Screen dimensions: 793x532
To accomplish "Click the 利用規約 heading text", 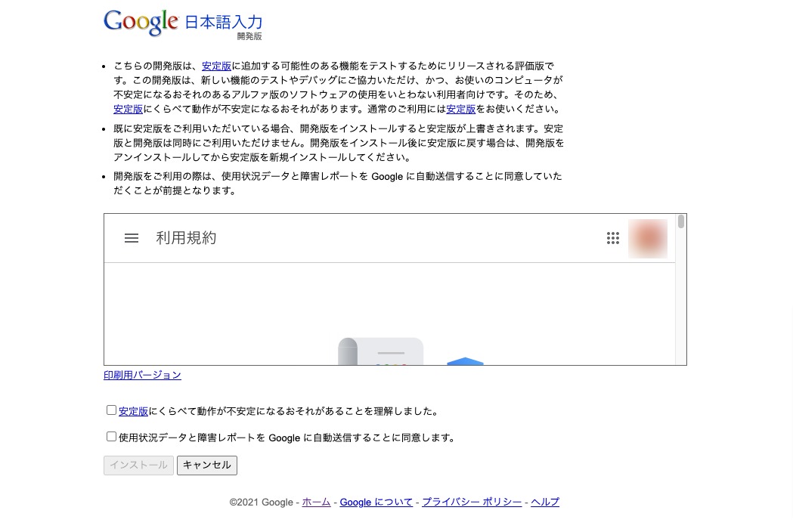I will (x=186, y=238).
